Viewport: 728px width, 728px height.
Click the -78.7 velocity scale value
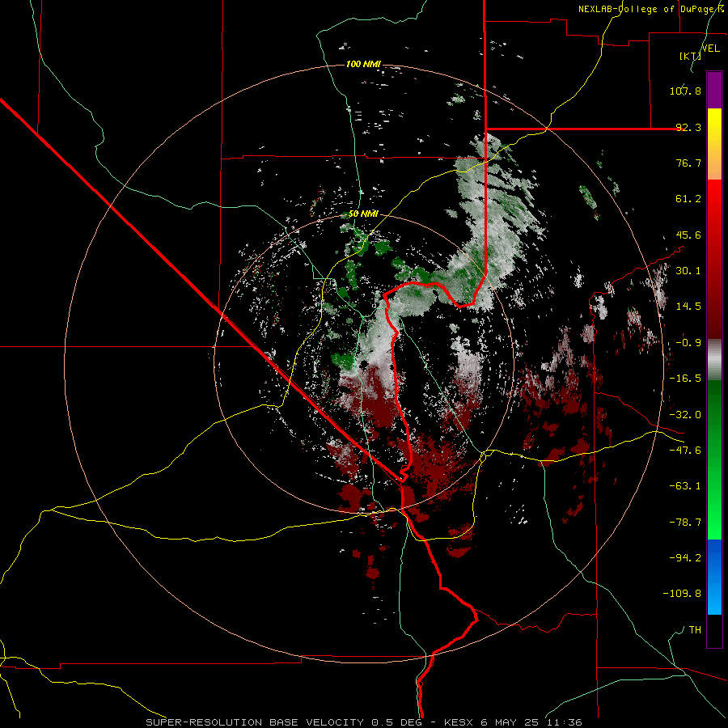[685, 523]
